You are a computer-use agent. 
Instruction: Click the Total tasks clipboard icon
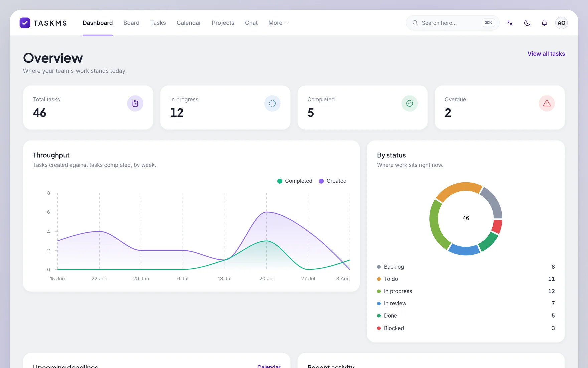click(135, 103)
